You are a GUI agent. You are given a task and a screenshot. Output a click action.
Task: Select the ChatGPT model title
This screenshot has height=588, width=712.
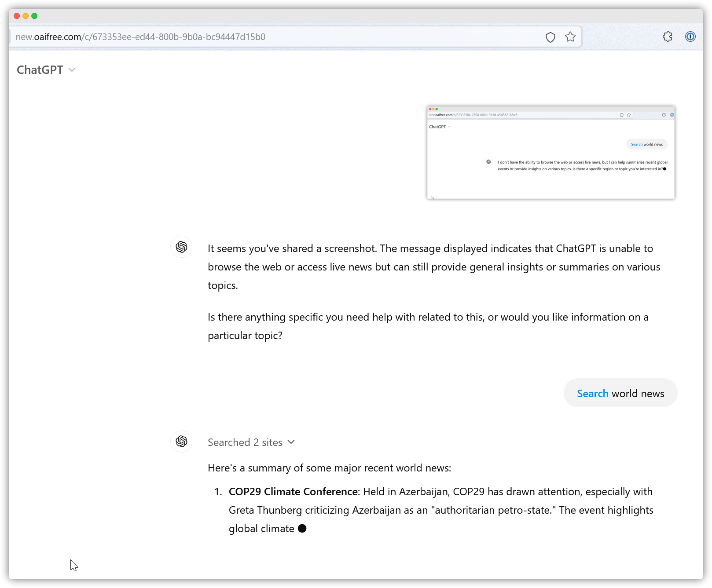click(40, 70)
